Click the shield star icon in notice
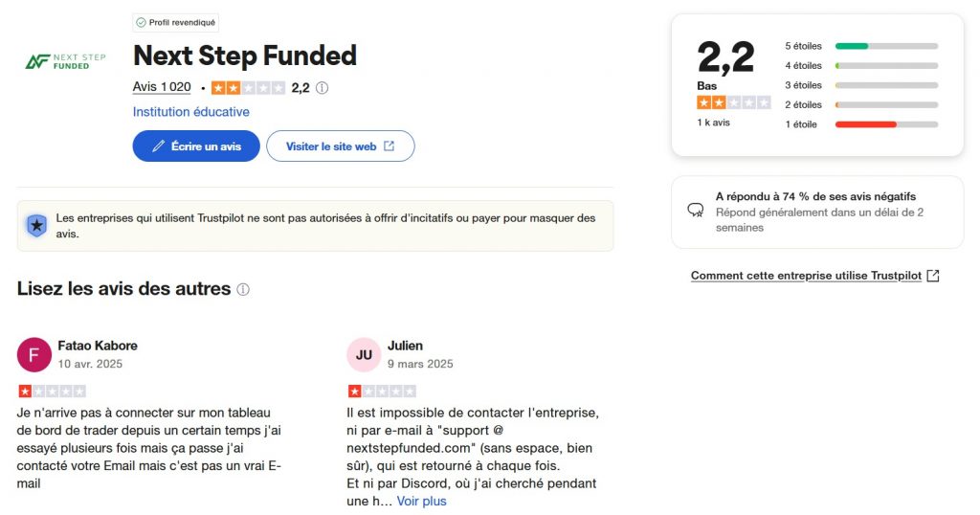The image size is (980, 515). [36, 226]
